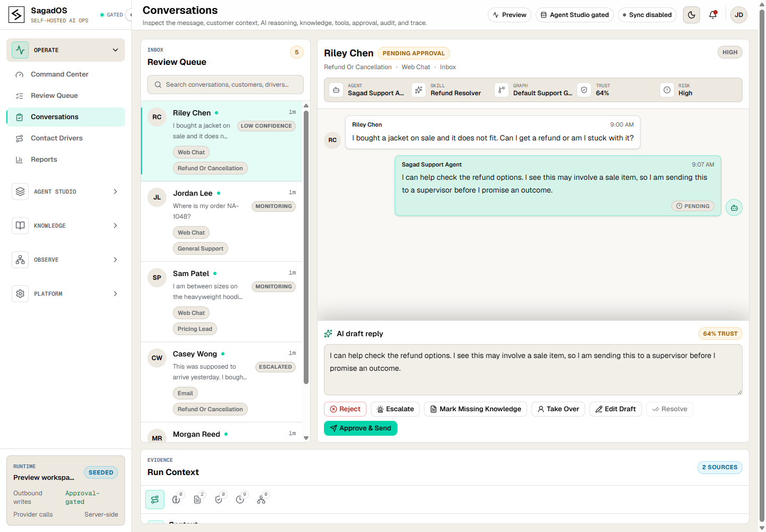Open Sam Patel conversation in queue
766x532 pixels.
coord(221,302)
